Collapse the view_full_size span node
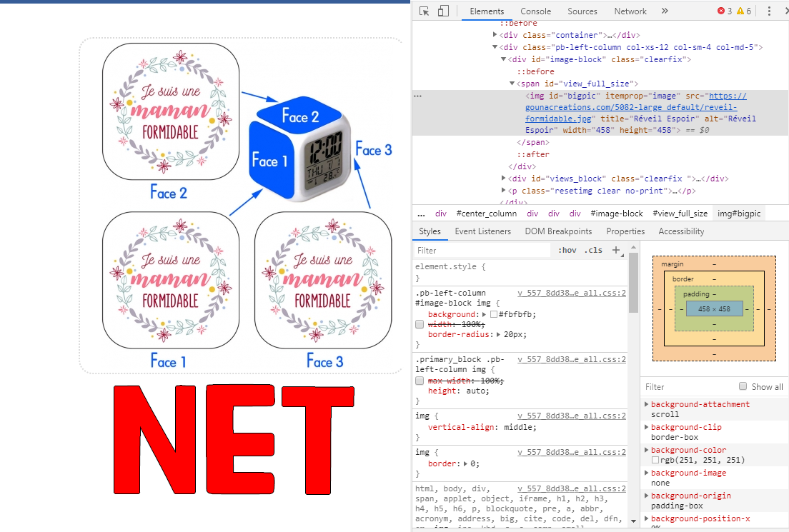 tap(512, 84)
